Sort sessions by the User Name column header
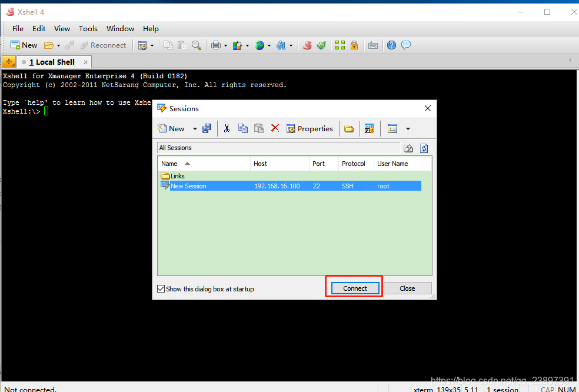Image resolution: width=579 pixels, height=392 pixels. pos(397,164)
